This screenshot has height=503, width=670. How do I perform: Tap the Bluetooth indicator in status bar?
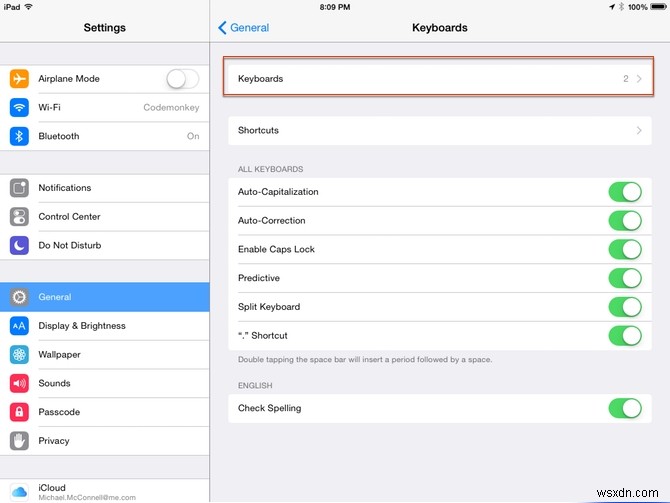(621, 7)
